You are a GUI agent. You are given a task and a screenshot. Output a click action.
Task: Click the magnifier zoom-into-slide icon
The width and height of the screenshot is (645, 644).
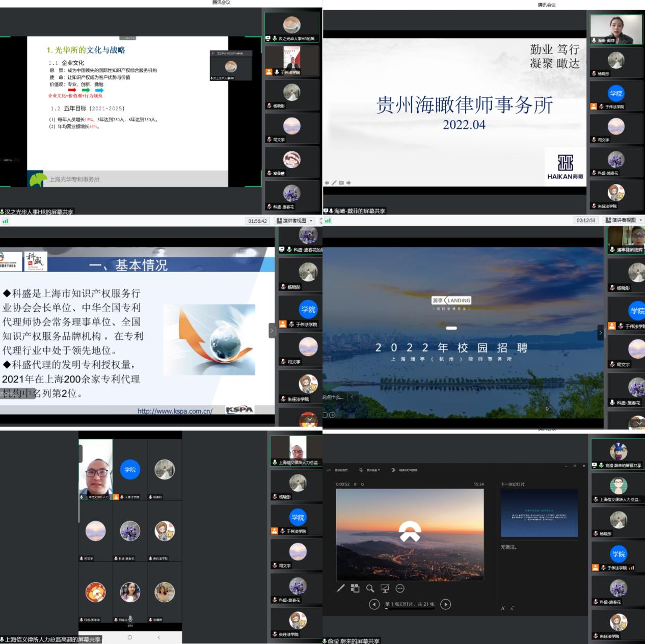[370, 588]
